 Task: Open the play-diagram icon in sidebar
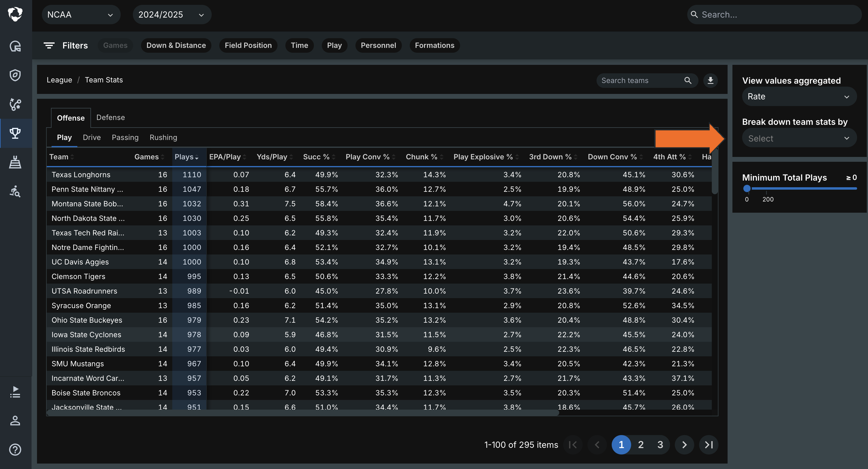coord(15,104)
